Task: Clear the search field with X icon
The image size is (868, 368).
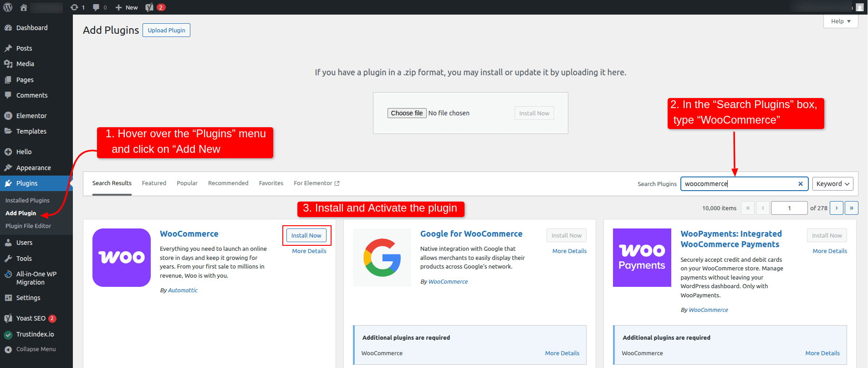Action: coord(800,184)
